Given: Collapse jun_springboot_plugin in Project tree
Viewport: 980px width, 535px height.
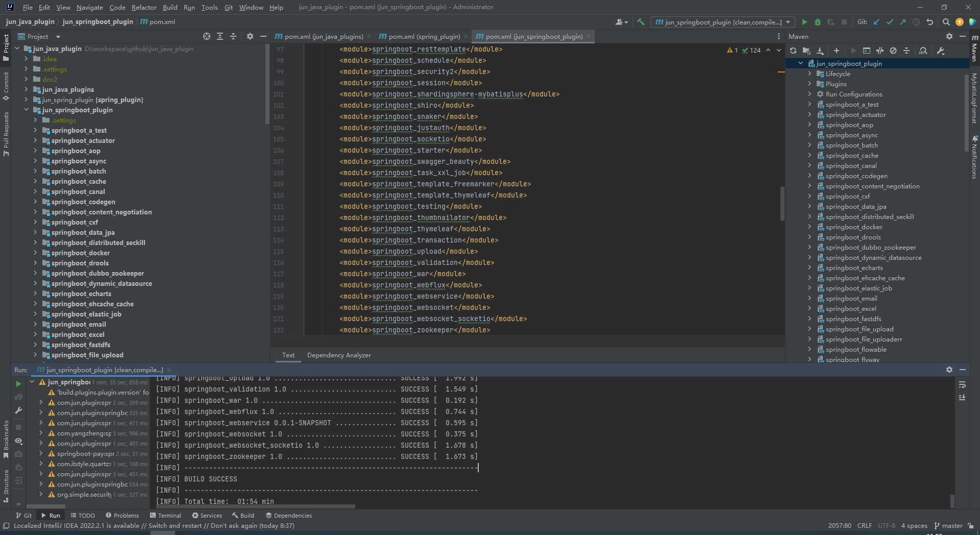Looking at the screenshot, I should pos(27,110).
